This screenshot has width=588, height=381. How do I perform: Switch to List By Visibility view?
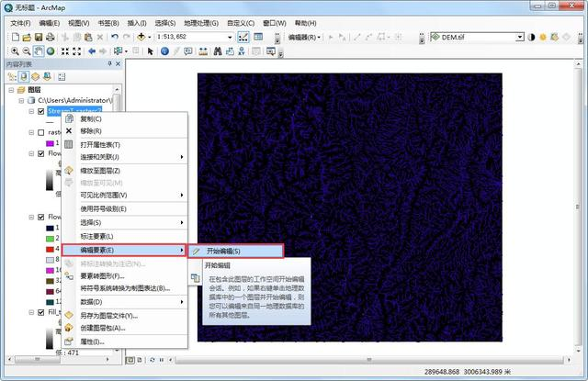coord(35,77)
